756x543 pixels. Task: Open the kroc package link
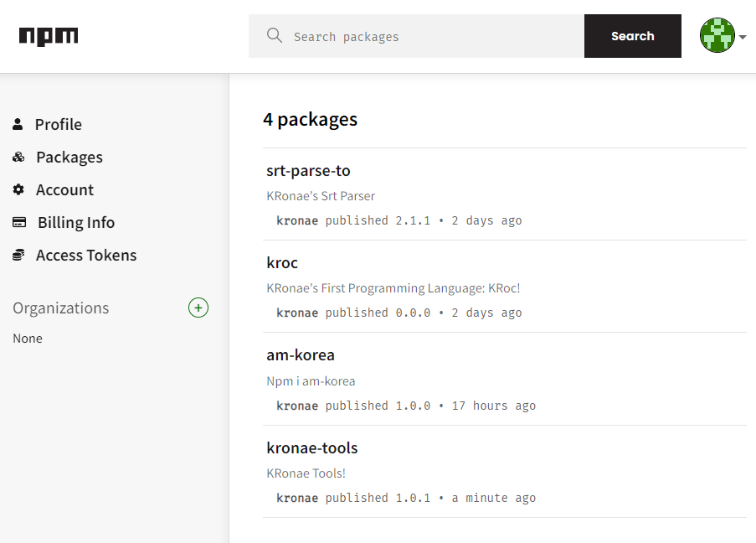282,262
